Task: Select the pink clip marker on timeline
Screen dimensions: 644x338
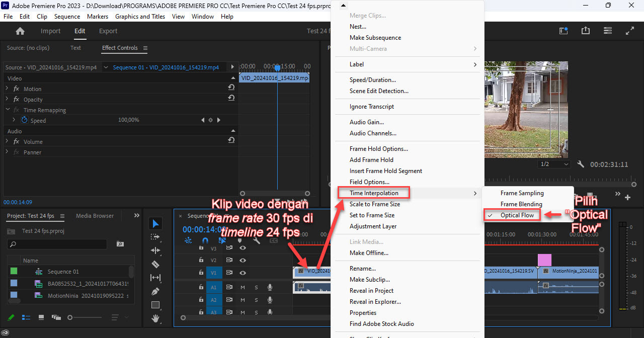Action: 544,260
